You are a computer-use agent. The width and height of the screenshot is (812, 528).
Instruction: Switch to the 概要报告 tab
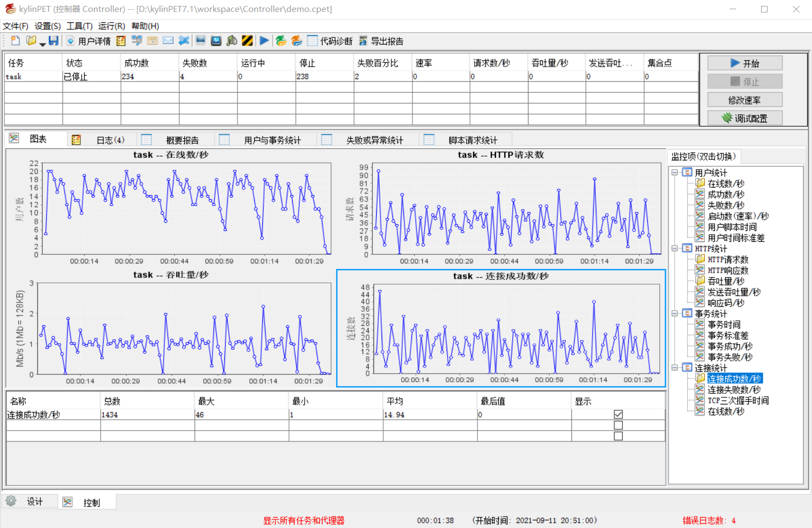(175, 140)
